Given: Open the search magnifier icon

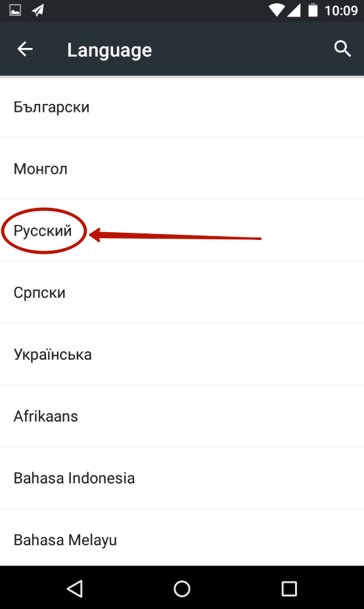Looking at the screenshot, I should pos(343,49).
